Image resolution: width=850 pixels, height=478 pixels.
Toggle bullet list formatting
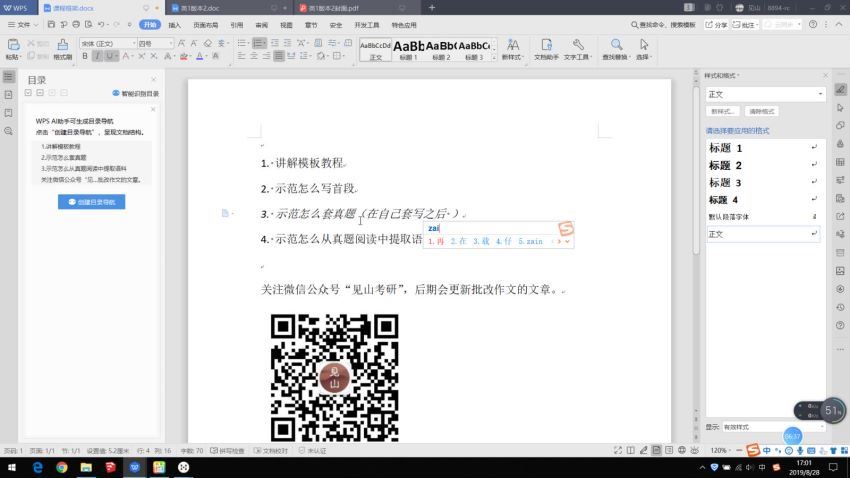(x=242, y=43)
